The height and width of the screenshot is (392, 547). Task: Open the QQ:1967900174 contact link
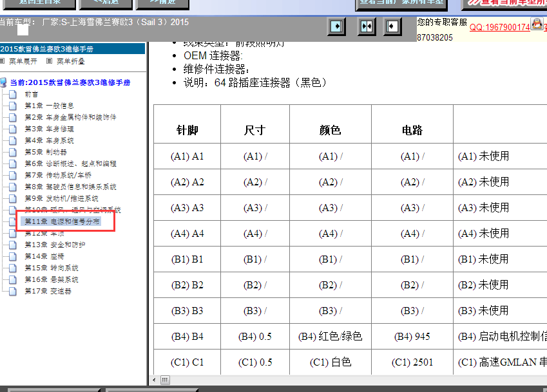(499, 27)
